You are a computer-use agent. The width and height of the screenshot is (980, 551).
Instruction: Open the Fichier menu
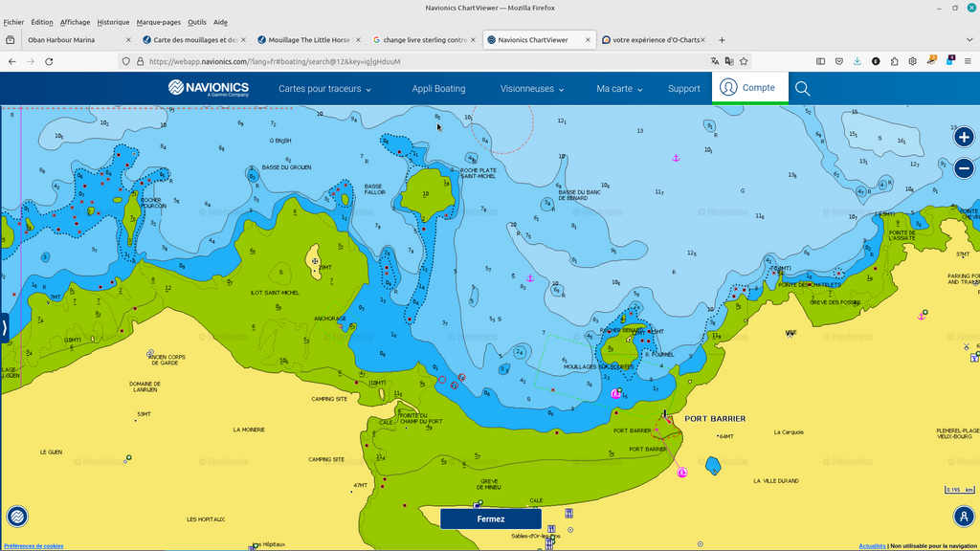(13, 22)
